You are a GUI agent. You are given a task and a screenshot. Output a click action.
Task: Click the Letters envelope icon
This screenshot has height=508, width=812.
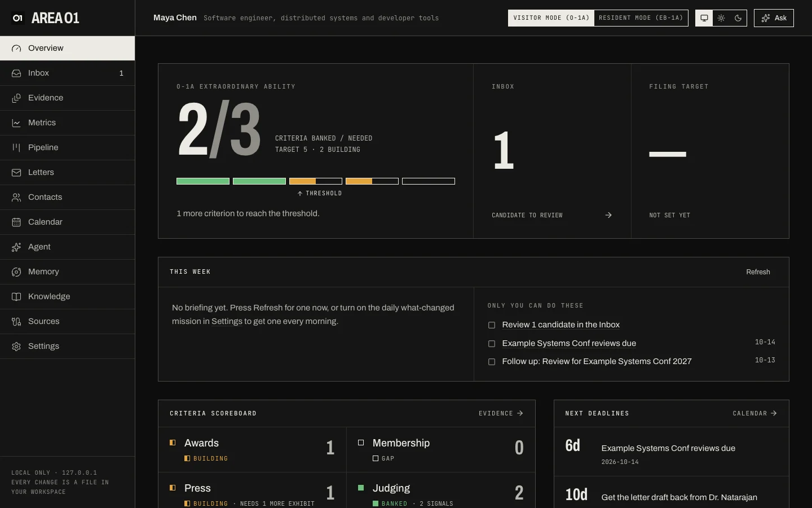tap(16, 173)
